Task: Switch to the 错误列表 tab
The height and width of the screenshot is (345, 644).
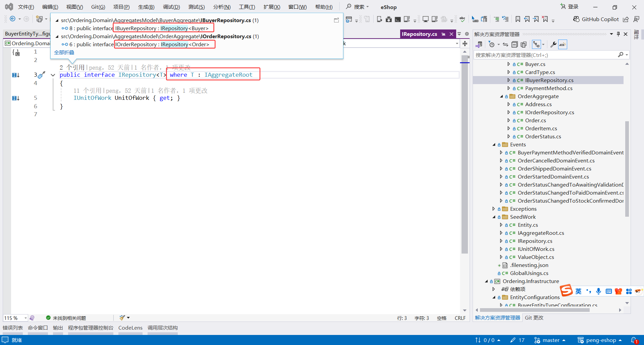Action: pos(13,328)
